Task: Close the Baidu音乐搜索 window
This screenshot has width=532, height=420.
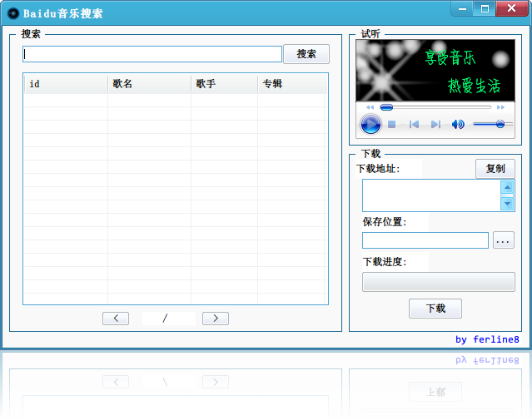Action: pos(511,8)
